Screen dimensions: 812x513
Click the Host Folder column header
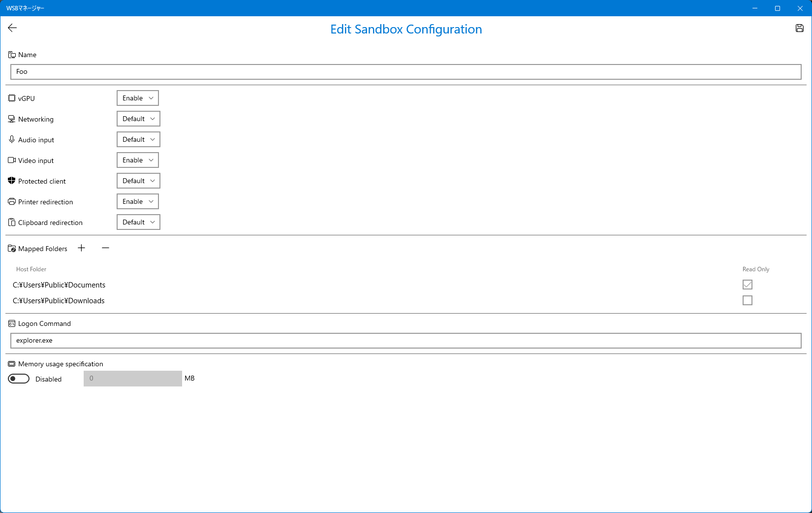coord(31,269)
